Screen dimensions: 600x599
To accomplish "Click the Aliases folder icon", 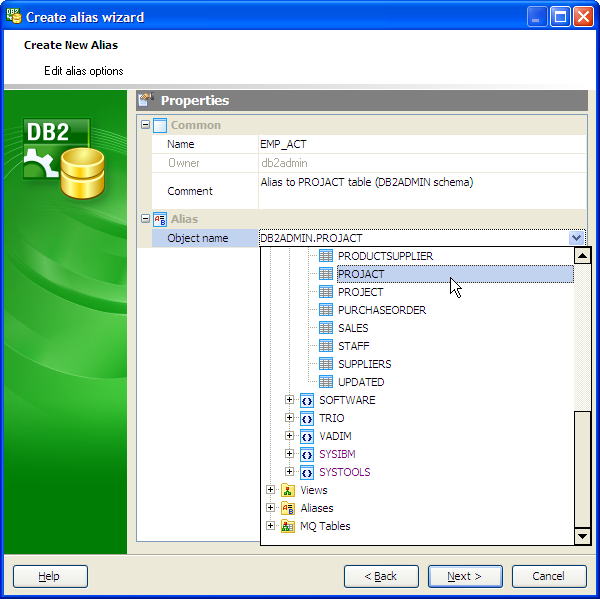I will 289,508.
